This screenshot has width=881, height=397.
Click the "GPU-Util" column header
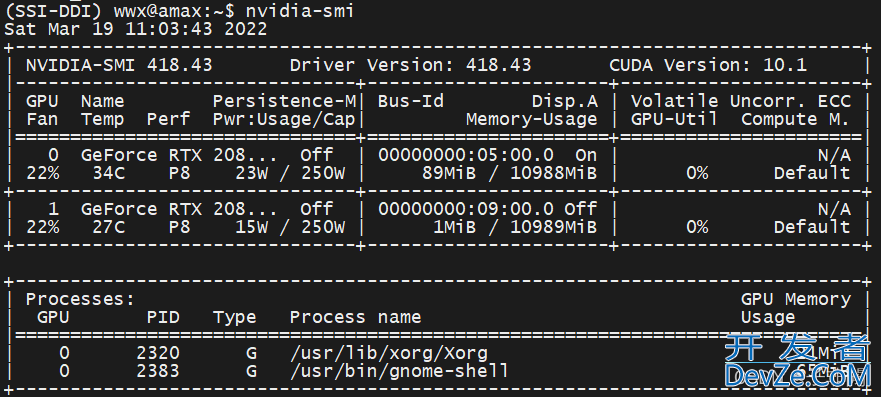tap(674, 119)
